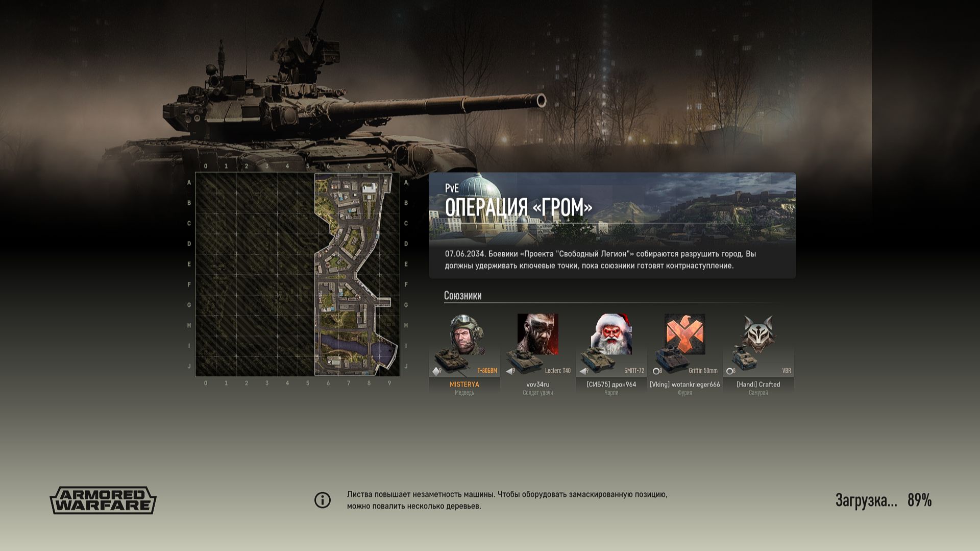Click the player name MISTERYA

tap(464, 385)
